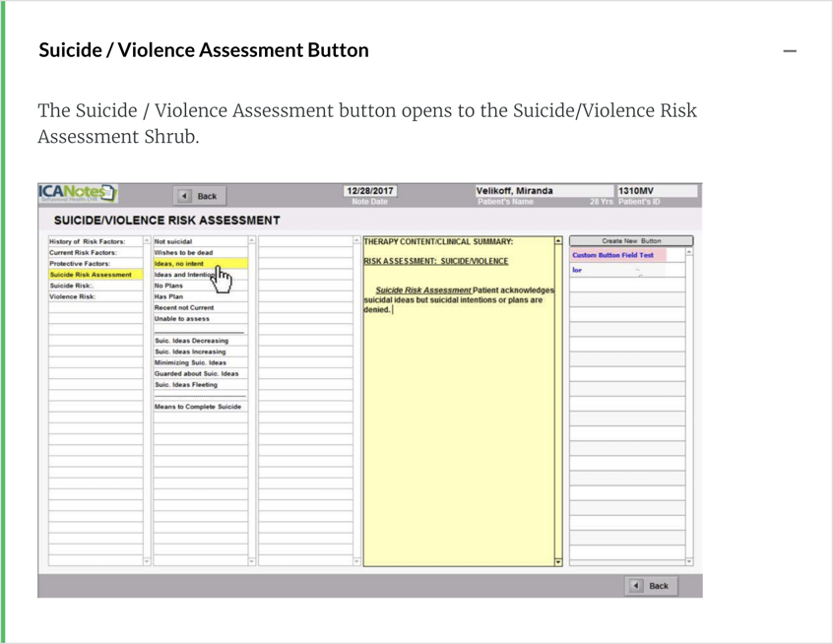Collapse the Suicide / Violence Assessment section
Viewport: 833px width, 644px height.
pyautogui.click(x=789, y=51)
